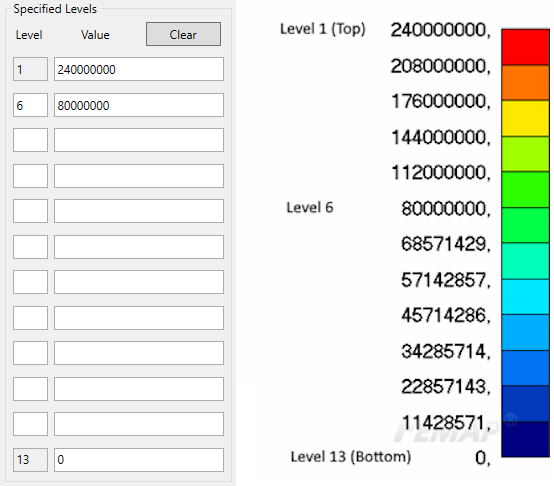
Task: Click the Level field containing 6
Action: coord(30,105)
